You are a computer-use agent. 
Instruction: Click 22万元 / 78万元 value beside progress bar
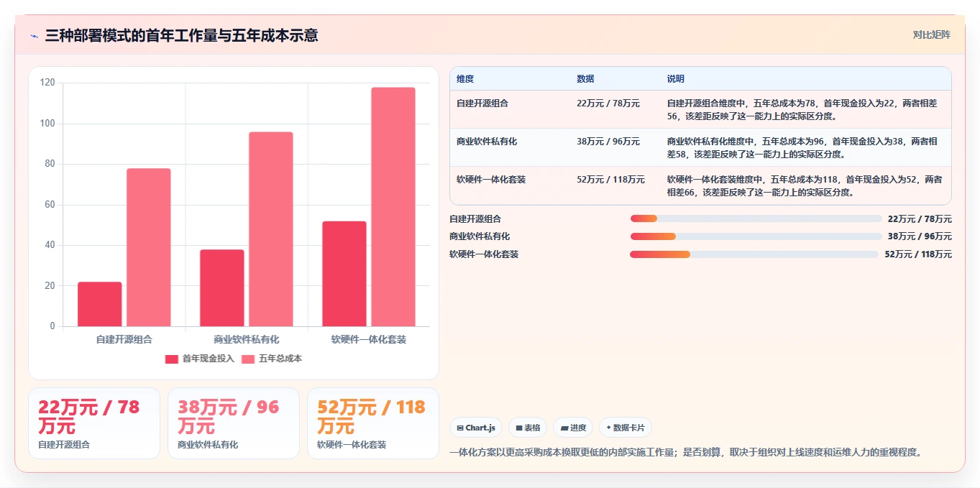point(920,218)
